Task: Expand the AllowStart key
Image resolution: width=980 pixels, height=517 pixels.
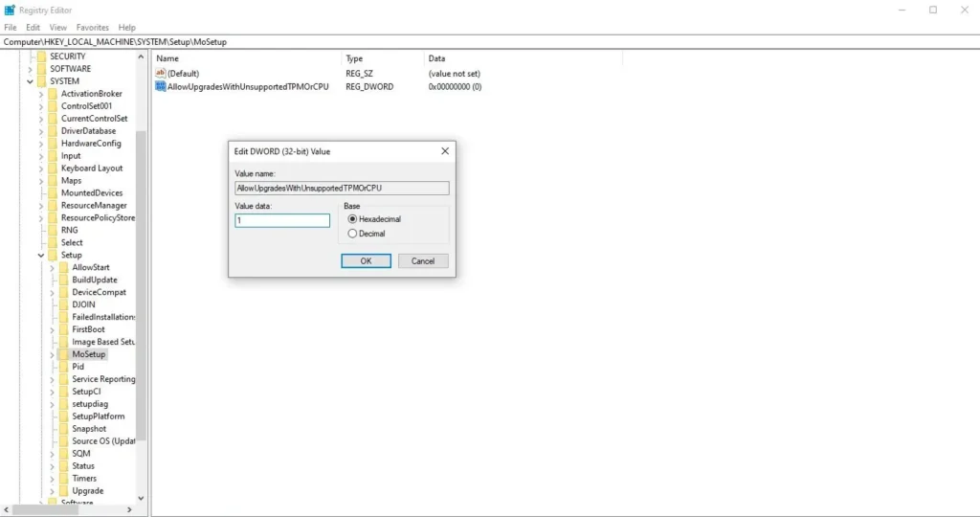Action: (53, 267)
